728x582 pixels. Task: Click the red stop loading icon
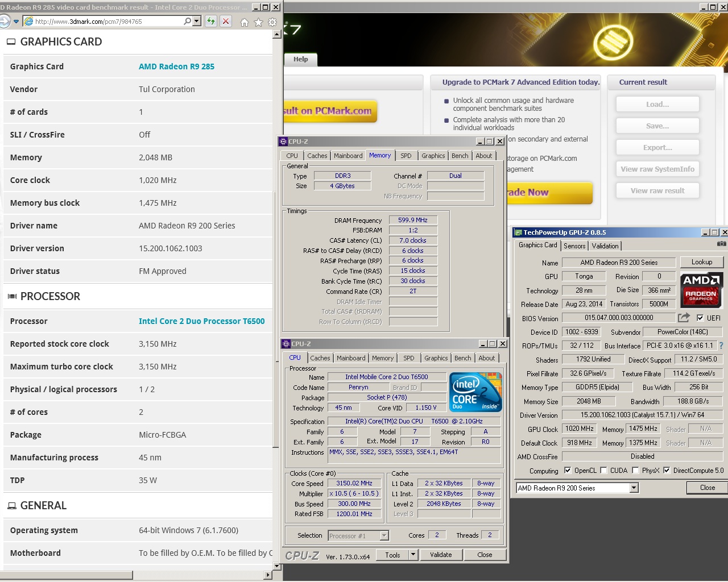click(226, 21)
